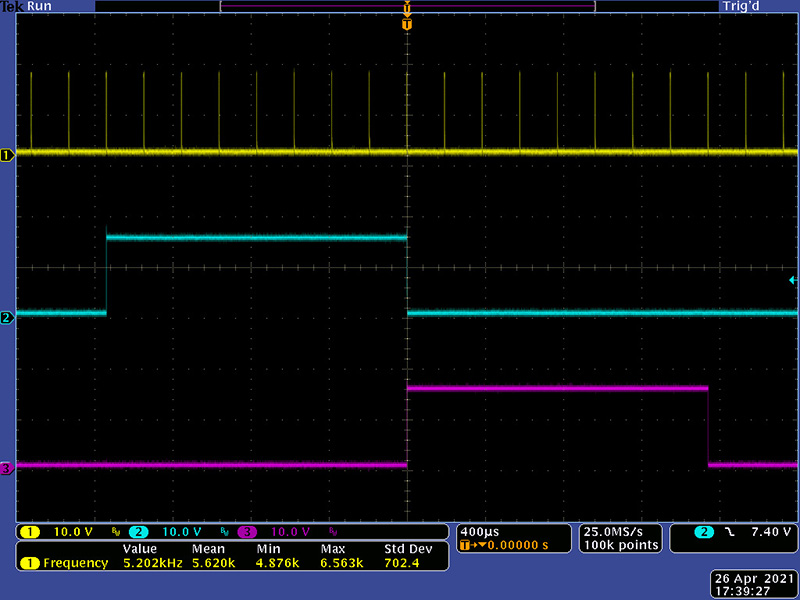Screen dimensions: 800x600
Task: Click the falling edge trigger slope icon
Action: 731,531
